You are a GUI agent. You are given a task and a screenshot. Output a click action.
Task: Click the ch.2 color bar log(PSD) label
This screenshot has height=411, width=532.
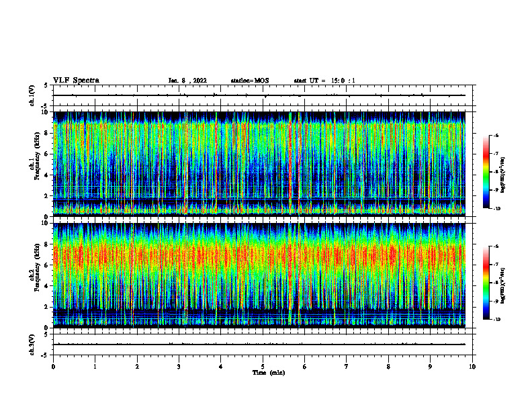pyautogui.click(x=503, y=285)
